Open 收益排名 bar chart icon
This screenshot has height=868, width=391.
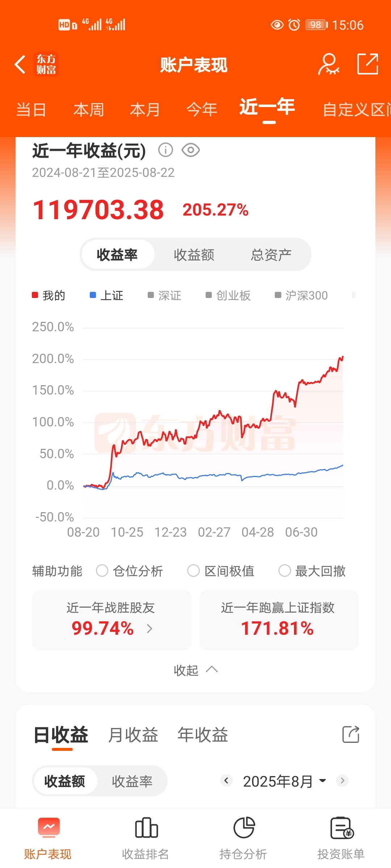click(x=146, y=827)
